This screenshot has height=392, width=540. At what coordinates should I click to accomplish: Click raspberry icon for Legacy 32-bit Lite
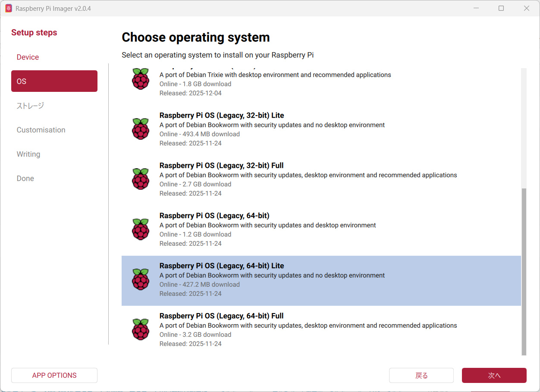(x=141, y=129)
